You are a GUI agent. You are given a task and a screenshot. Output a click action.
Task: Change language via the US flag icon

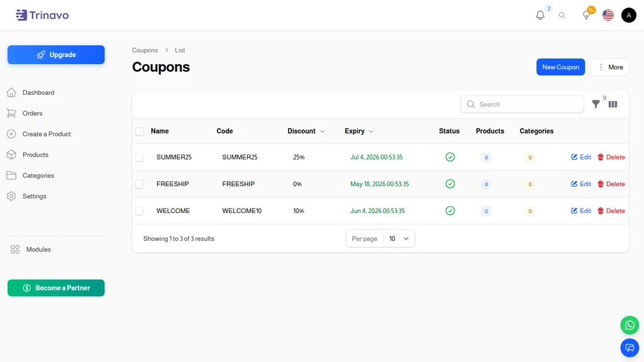click(x=608, y=15)
